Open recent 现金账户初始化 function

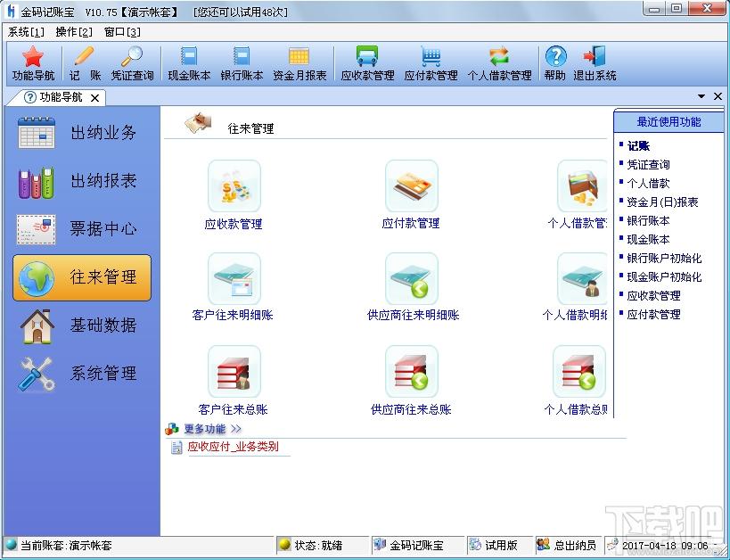coord(664,276)
